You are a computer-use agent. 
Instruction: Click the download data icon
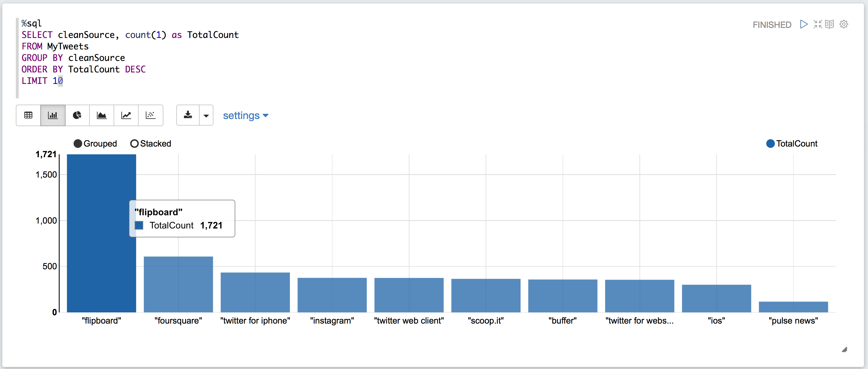pos(188,116)
